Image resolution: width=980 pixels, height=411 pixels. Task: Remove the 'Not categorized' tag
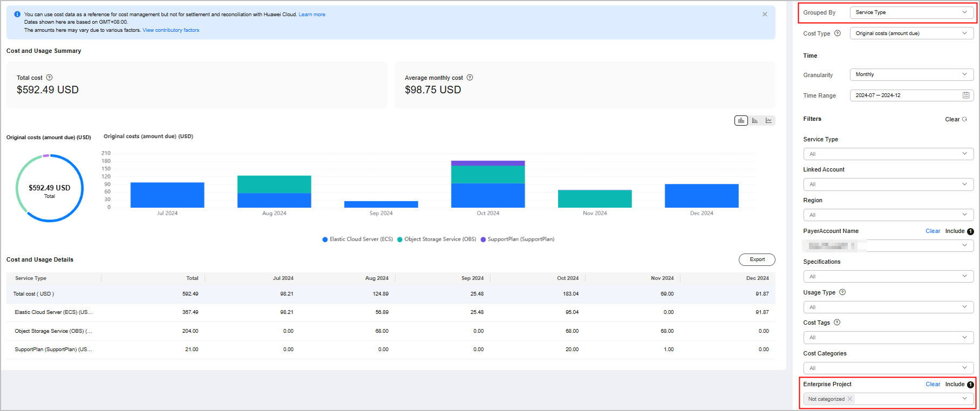[850, 399]
